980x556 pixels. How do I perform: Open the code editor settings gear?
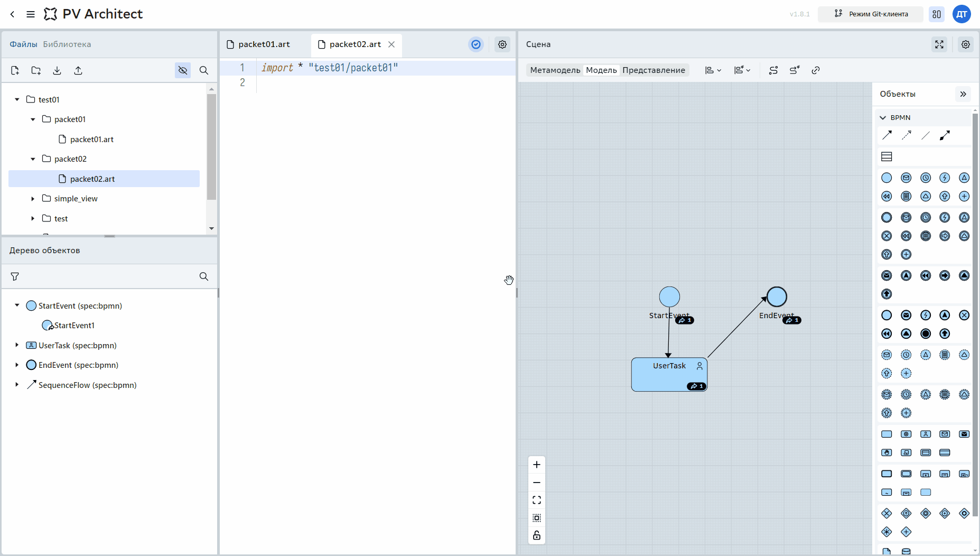point(502,44)
